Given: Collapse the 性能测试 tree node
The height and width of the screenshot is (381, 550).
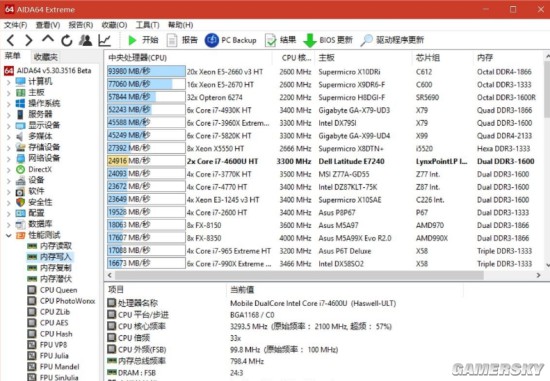Looking at the screenshot, I should 8,235.
